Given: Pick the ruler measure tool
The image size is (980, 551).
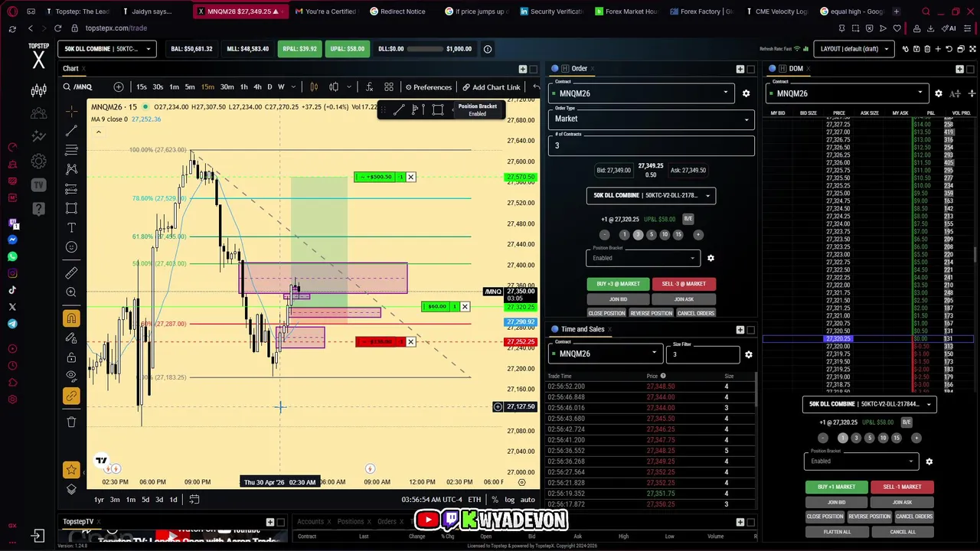Looking at the screenshot, I should 71,272.
